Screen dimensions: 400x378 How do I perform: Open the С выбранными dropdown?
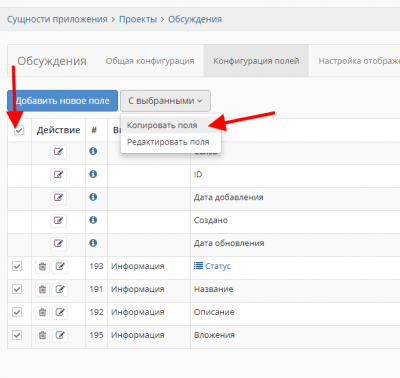point(165,101)
